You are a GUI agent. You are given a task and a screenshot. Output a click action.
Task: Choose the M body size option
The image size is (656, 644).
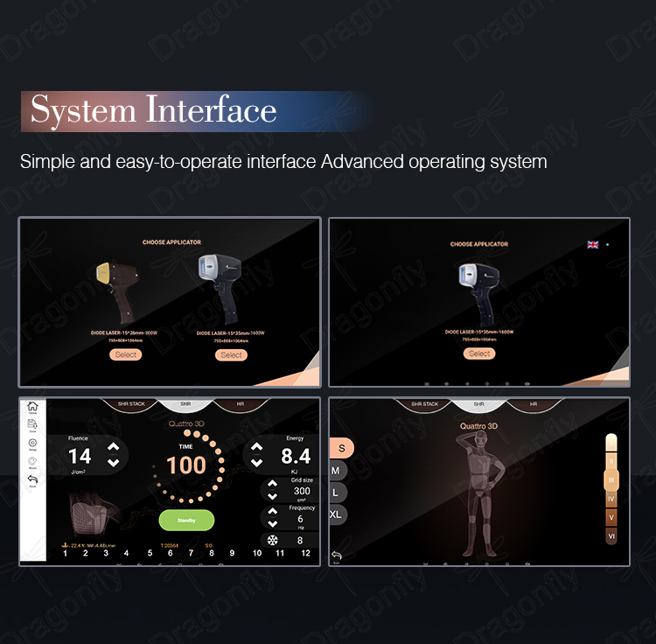(x=336, y=471)
